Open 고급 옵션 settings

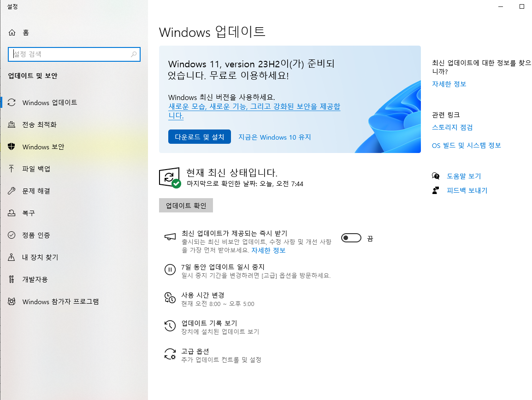[x=213, y=355]
